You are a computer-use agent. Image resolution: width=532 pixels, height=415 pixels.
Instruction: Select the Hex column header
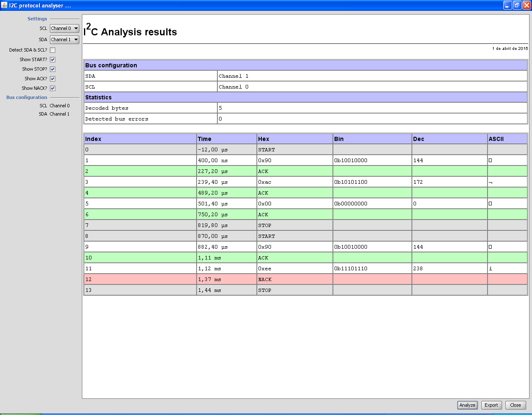point(295,139)
